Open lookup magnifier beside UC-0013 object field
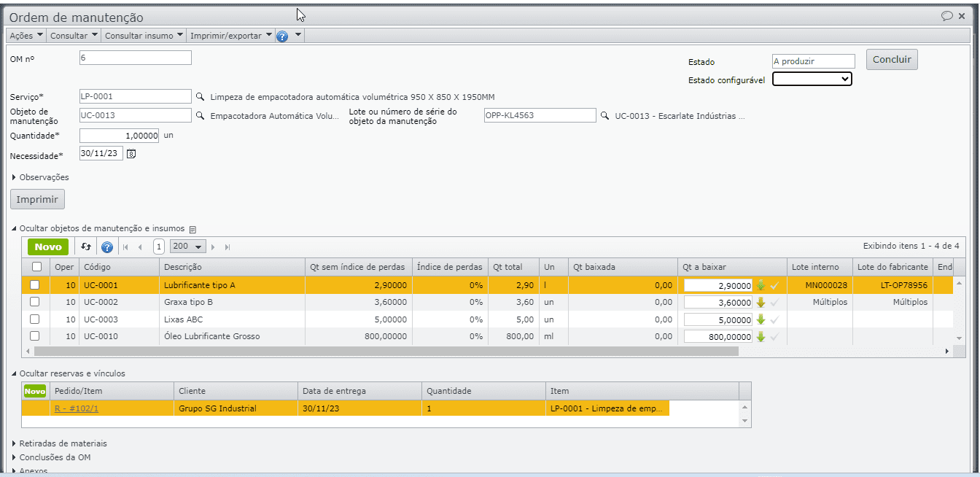This screenshot has width=980, height=477. 201,115
